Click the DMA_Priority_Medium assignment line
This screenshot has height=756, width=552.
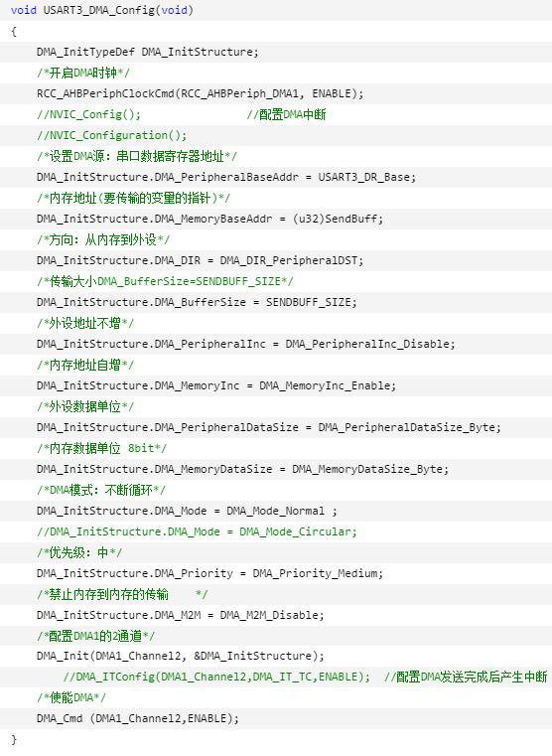[x=209, y=573]
